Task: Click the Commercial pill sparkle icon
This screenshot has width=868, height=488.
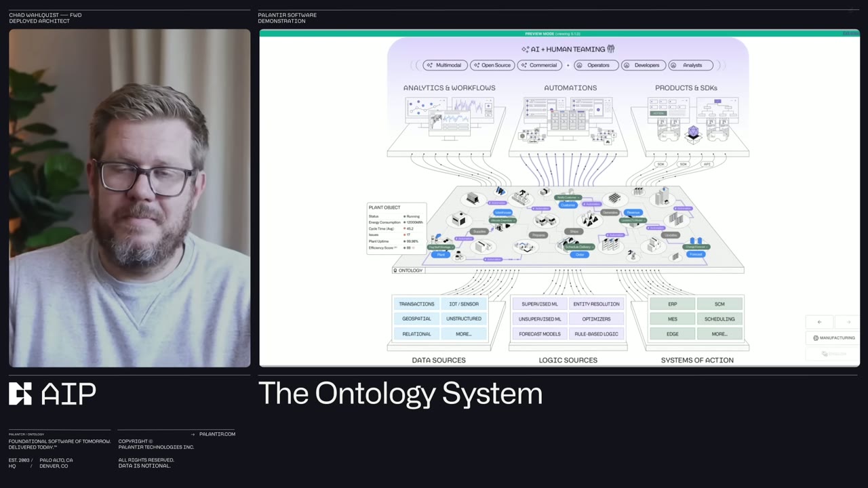Action: click(524, 65)
